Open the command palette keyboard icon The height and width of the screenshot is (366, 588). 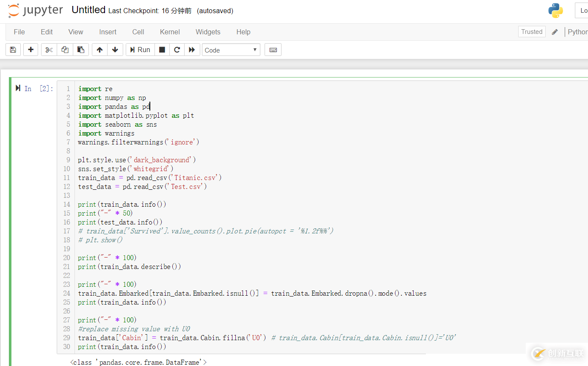point(273,50)
